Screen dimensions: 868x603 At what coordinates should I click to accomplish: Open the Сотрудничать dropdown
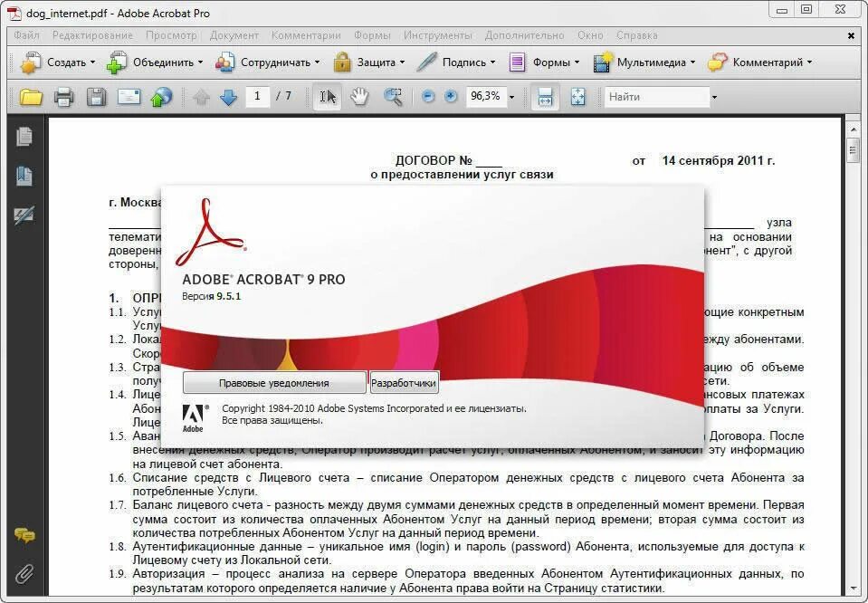pos(268,62)
